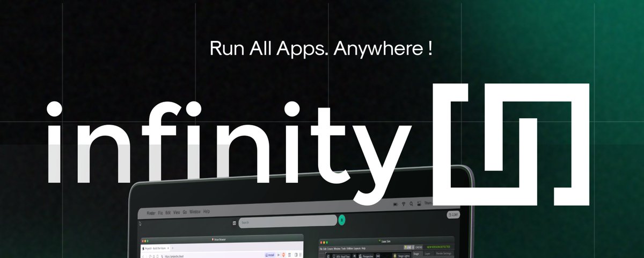The image size is (644, 258).
Task: Open the Create menu in Isaac Sim
Action: point(330,249)
